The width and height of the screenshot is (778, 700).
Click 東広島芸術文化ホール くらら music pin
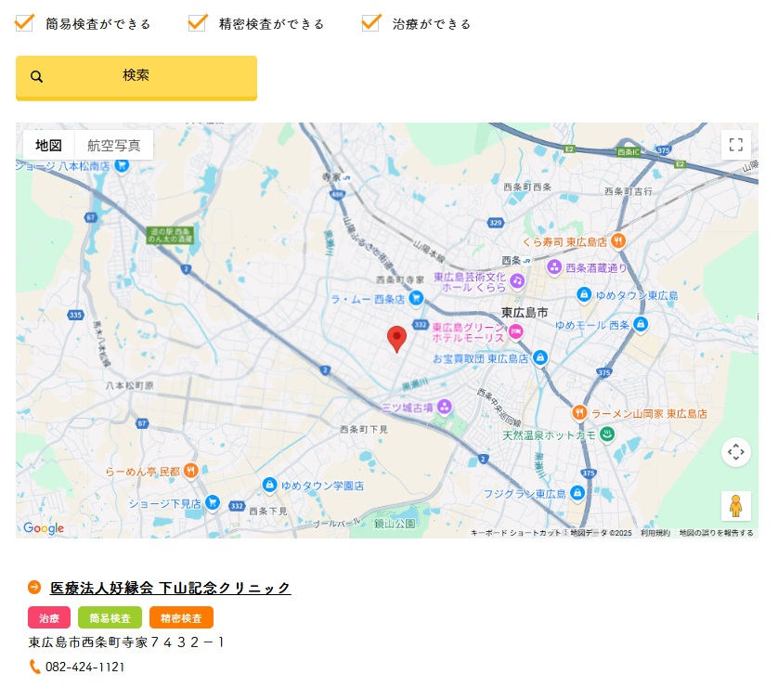point(517,281)
